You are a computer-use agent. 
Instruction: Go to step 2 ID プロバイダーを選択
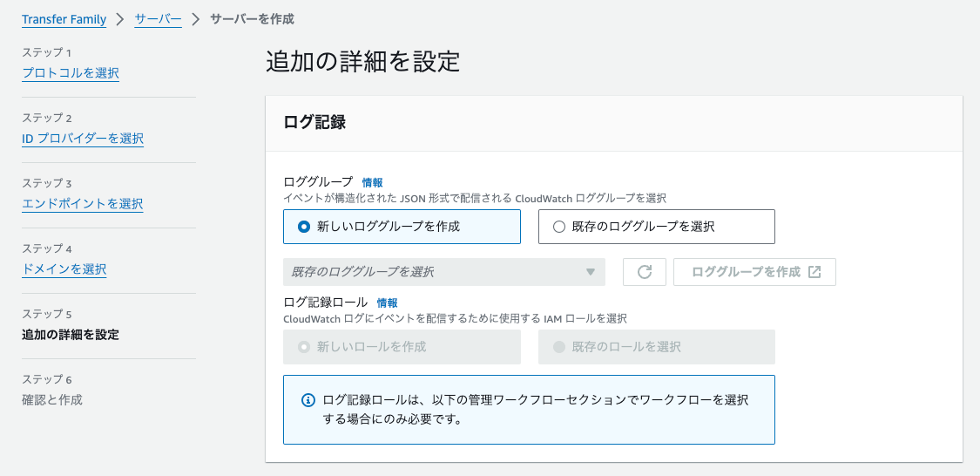pyautogui.click(x=83, y=139)
